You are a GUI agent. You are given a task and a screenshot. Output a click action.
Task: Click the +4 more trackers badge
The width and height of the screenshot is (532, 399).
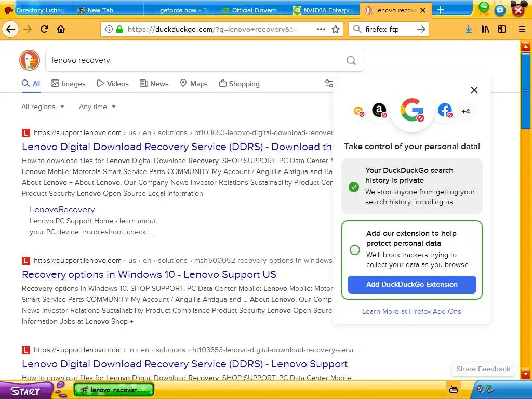465,111
